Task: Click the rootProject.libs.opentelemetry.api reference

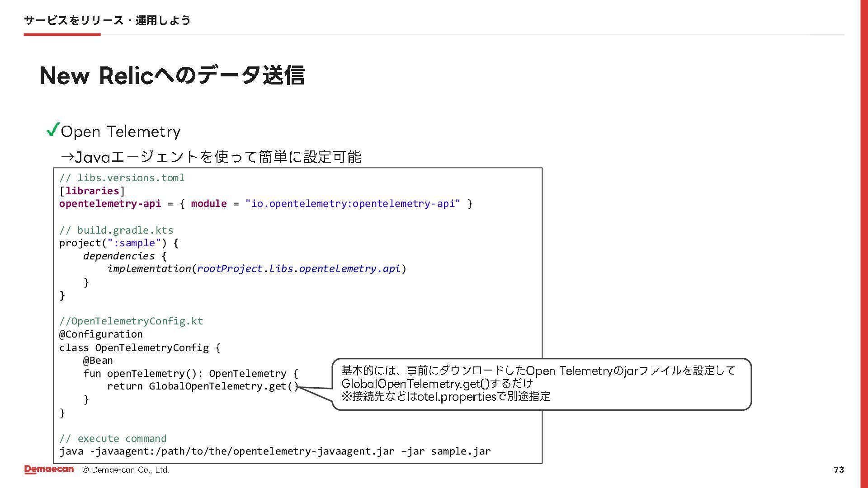Action: coord(298,269)
